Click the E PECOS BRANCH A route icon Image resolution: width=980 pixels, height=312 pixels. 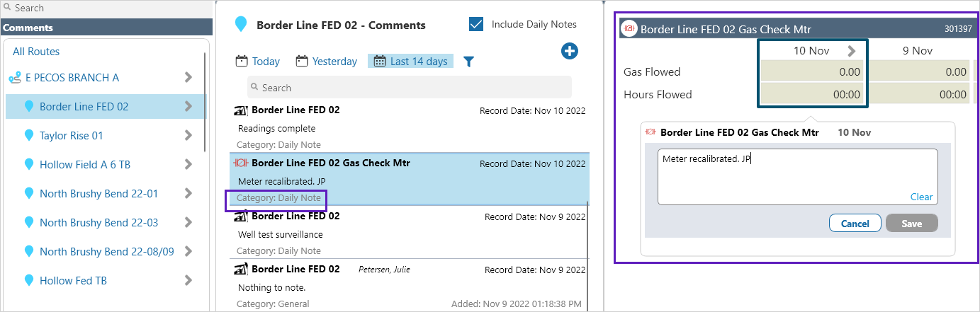tap(14, 78)
